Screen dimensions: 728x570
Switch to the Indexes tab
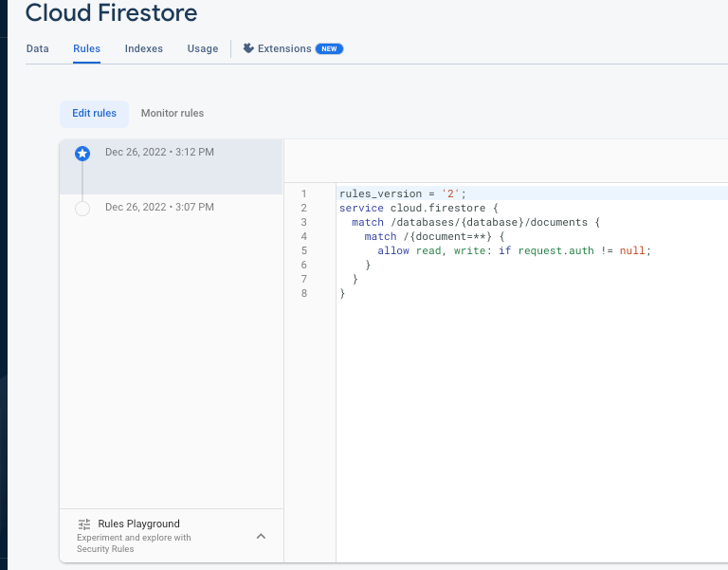144,48
